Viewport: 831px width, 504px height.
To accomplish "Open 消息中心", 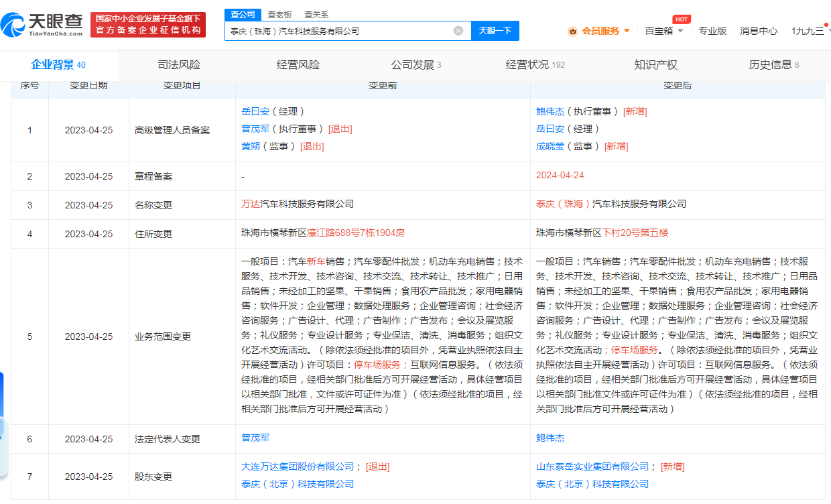I will [759, 31].
